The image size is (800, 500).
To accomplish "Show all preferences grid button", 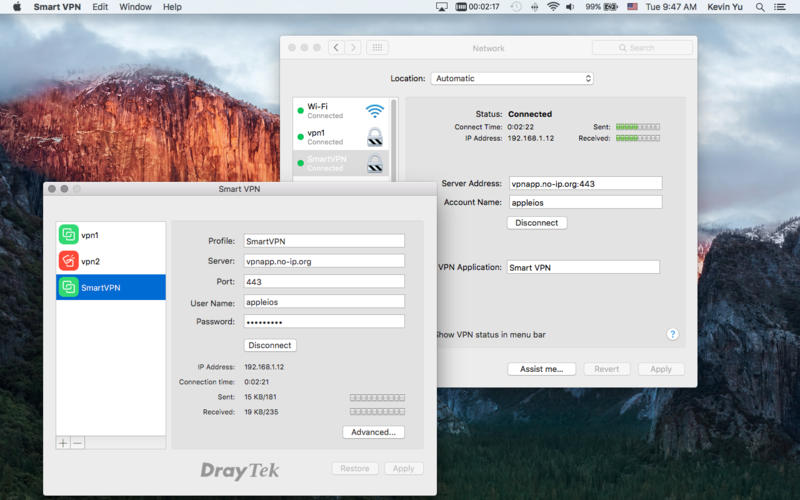I will pyautogui.click(x=377, y=47).
